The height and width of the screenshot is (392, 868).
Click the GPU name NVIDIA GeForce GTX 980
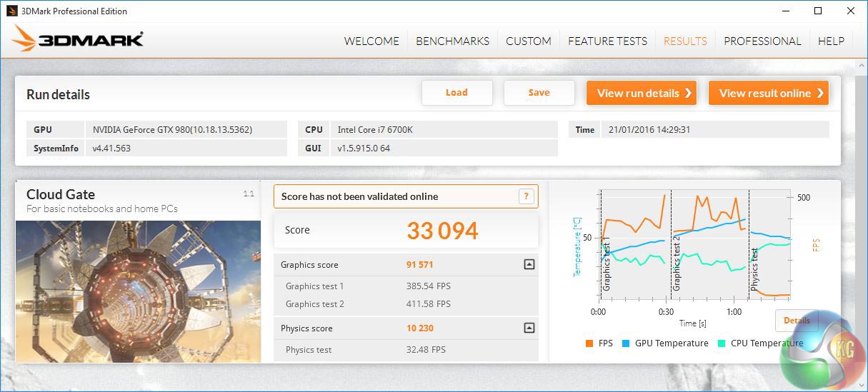click(173, 130)
